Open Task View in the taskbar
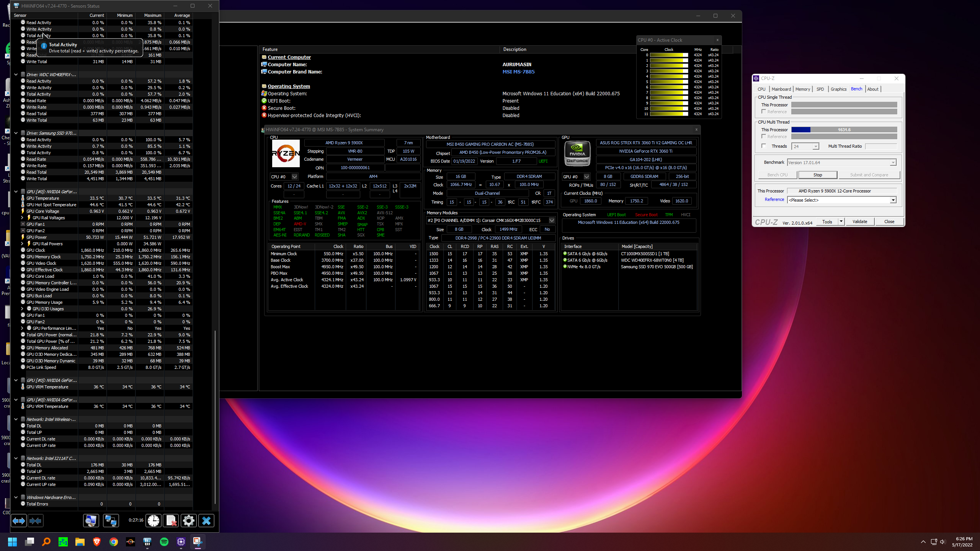 [x=29, y=542]
